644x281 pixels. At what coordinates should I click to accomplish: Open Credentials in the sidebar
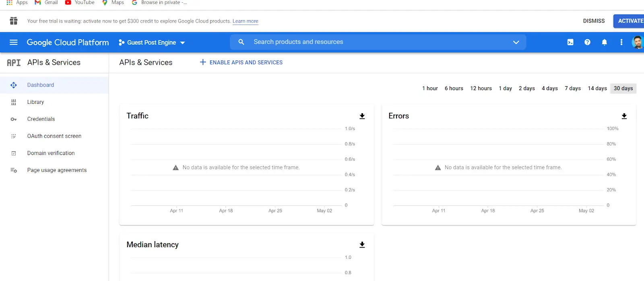click(x=54, y=119)
